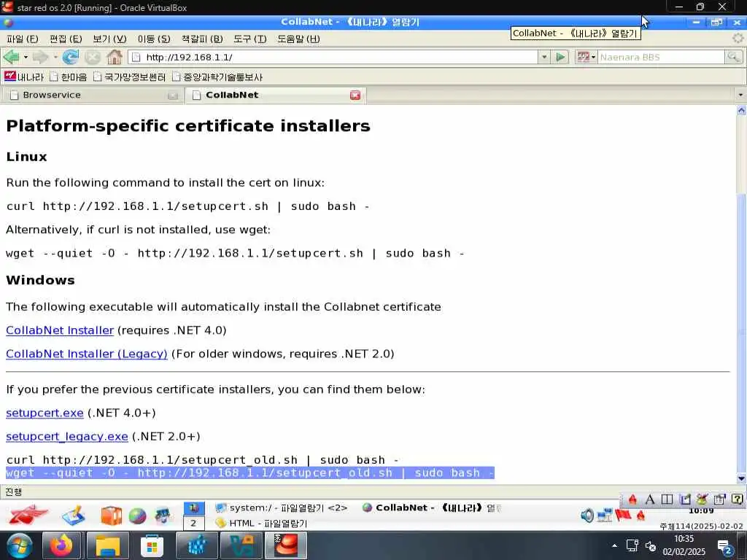Click the red flag tray icon
The height and width of the screenshot is (560, 747).
[623, 515]
